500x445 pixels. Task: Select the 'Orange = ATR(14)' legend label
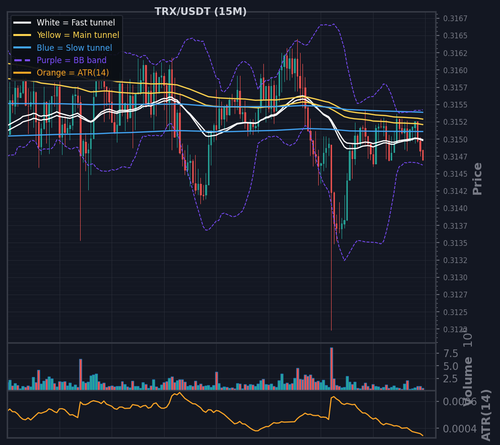73,73
